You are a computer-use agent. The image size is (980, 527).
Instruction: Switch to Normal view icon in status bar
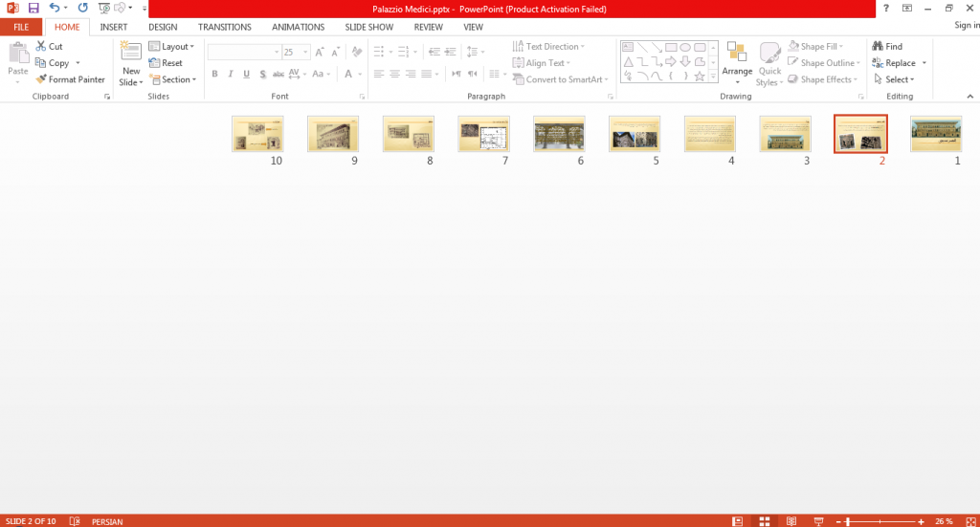pos(738,521)
